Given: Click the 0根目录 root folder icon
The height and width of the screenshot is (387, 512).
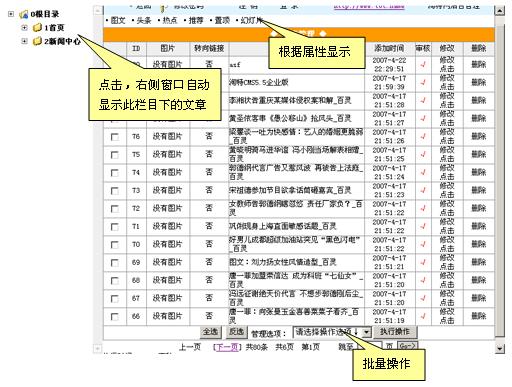Looking at the screenshot, I should point(23,14).
